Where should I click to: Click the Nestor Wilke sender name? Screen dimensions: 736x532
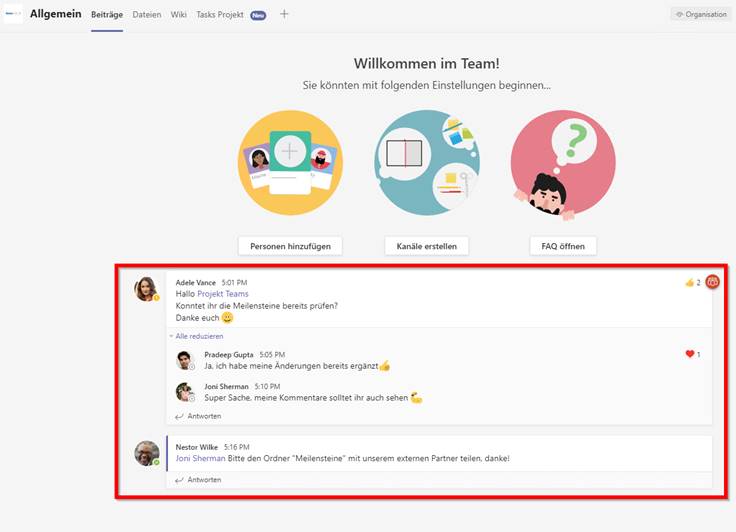tap(197, 447)
